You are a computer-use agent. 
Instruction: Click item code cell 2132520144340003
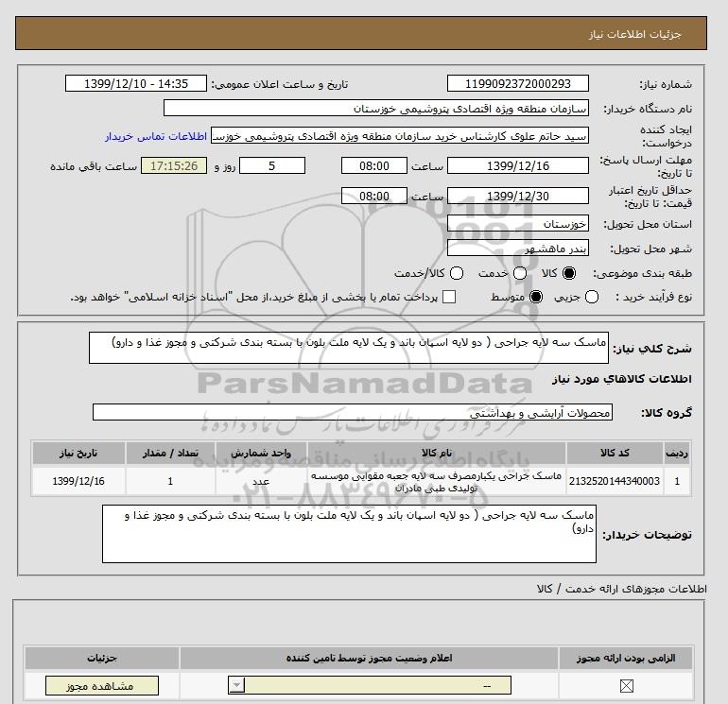click(x=615, y=481)
